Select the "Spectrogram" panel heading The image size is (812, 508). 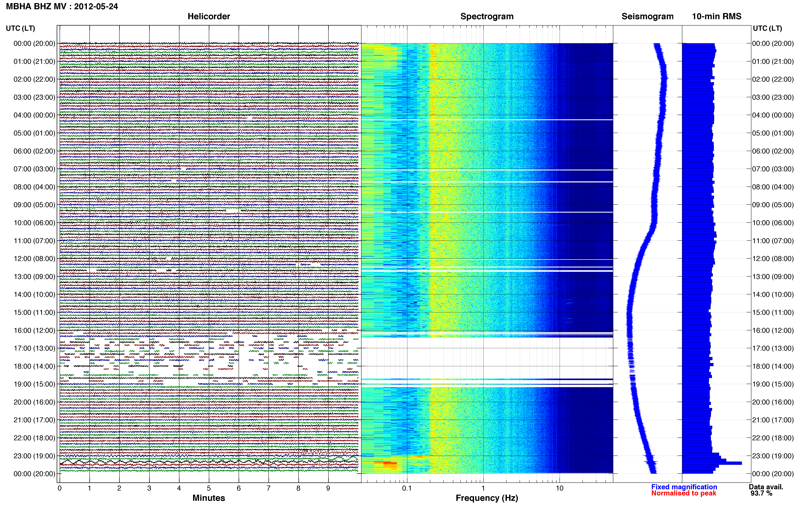pos(487,16)
